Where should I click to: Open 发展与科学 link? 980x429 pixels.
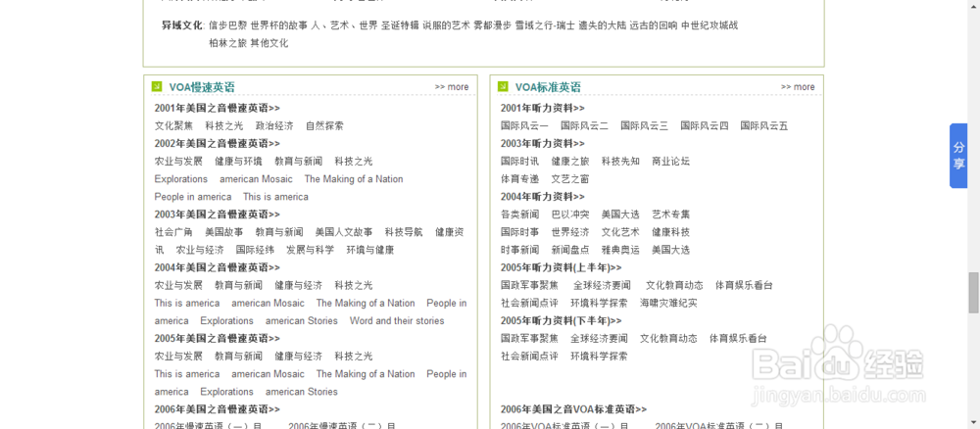point(310,250)
